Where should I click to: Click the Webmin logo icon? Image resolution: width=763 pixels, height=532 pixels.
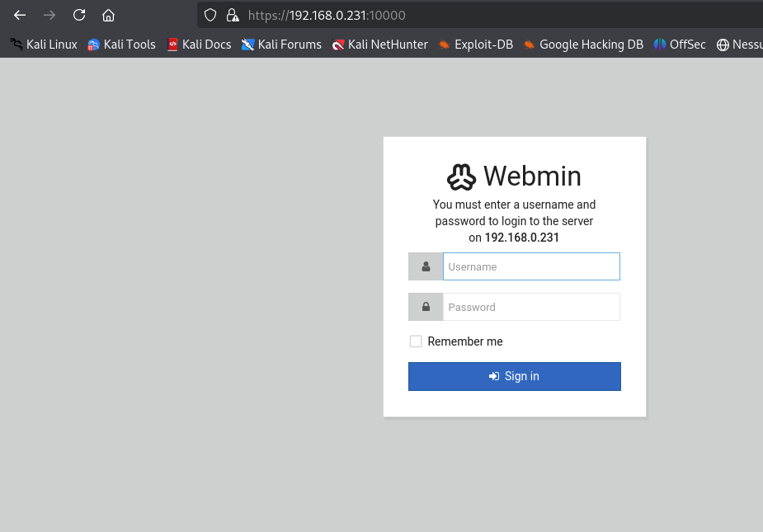point(461,177)
